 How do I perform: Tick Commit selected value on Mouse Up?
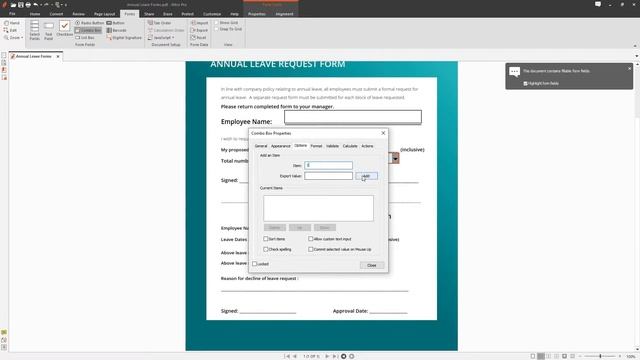click(x=311, y=249)
